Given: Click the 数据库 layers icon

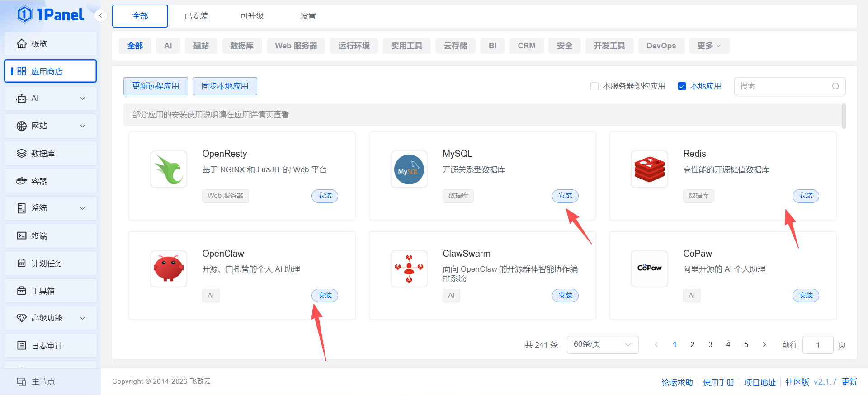Looking at the screenshot, I should click(x=21, y=154).
